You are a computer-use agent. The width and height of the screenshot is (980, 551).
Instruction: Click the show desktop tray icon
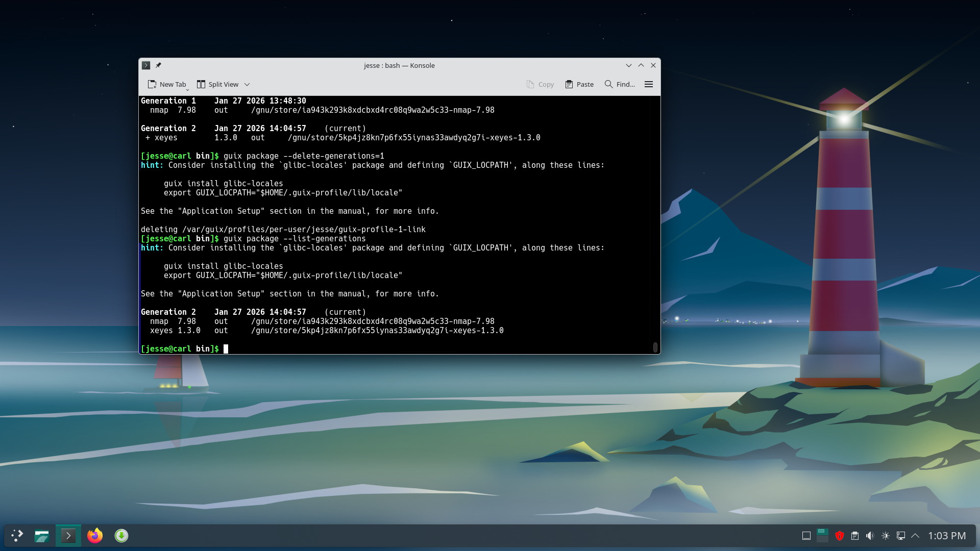point(806,536)
